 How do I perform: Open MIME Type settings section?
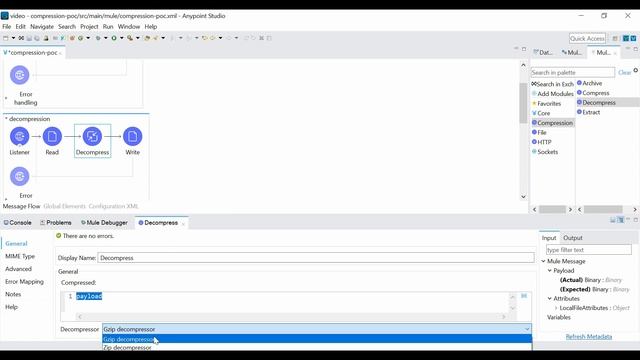coord(20,256)
